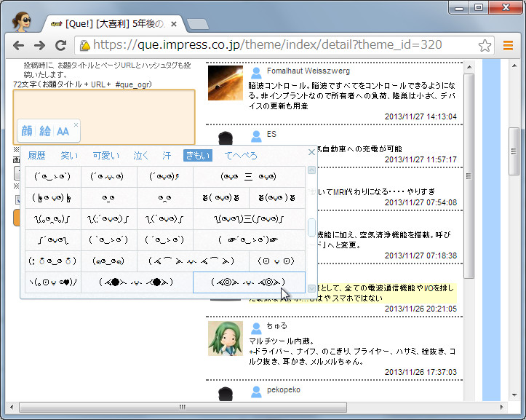Click the user name pekopeko
This screenshot has height=420, width=526.
[284, 389]
